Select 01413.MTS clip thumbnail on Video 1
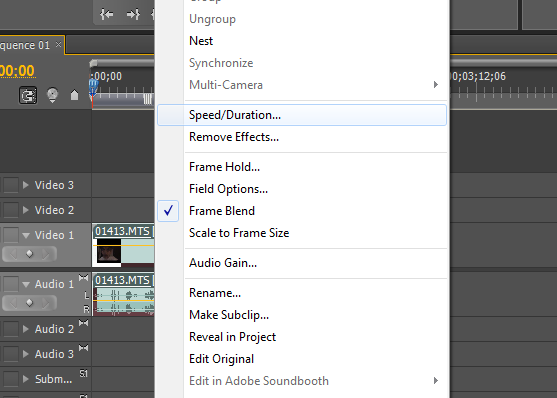Image resolution: width=557 pixels, height=398 pixels. pyautogui.click(x=109, y=251)
